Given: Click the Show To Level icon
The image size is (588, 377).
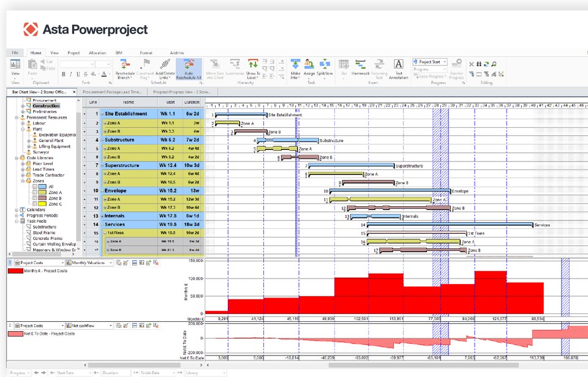Looking at the screenshot, I should [x=253, y=64].
